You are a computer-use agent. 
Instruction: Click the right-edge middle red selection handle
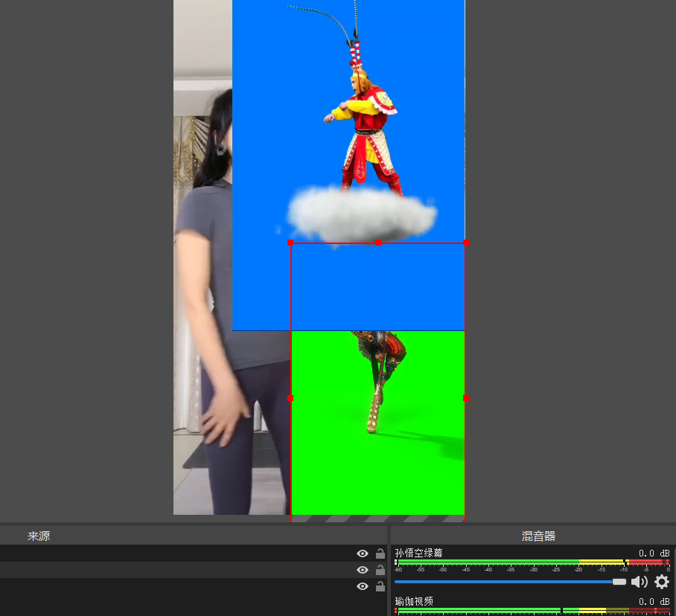point(465,398)
